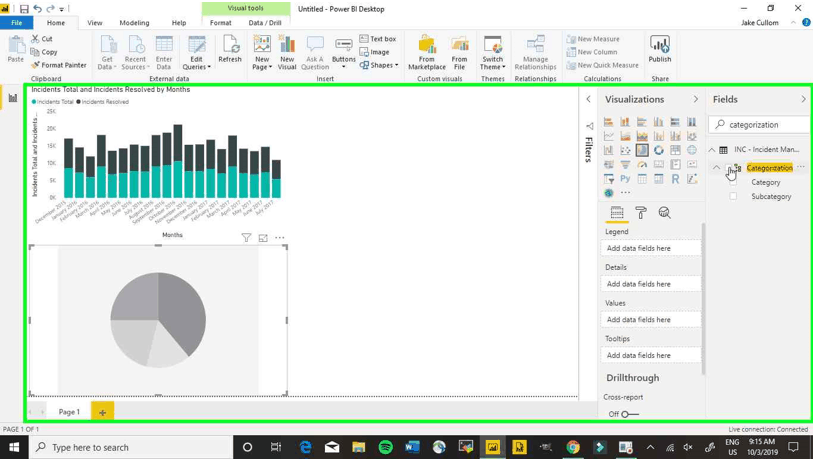The image size is (815, 460).
Task: Click New Quick Measure
Action: click(x=602, y=65)
